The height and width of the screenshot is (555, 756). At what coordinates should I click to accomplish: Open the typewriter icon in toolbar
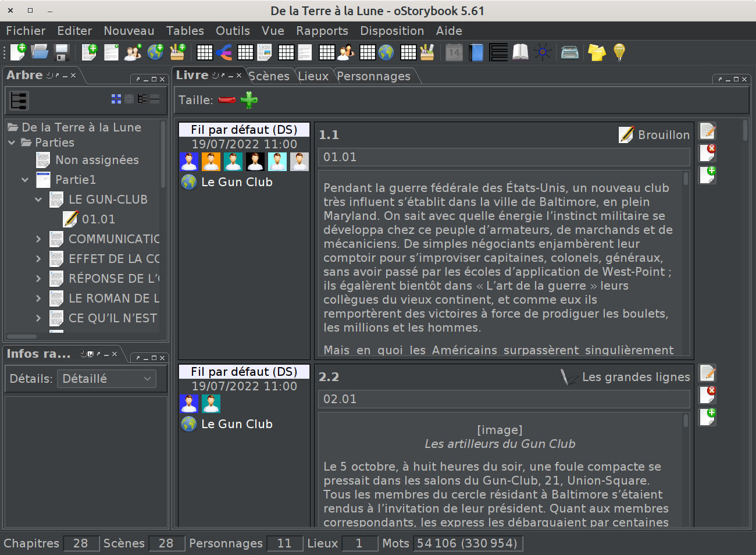point(569,52)
